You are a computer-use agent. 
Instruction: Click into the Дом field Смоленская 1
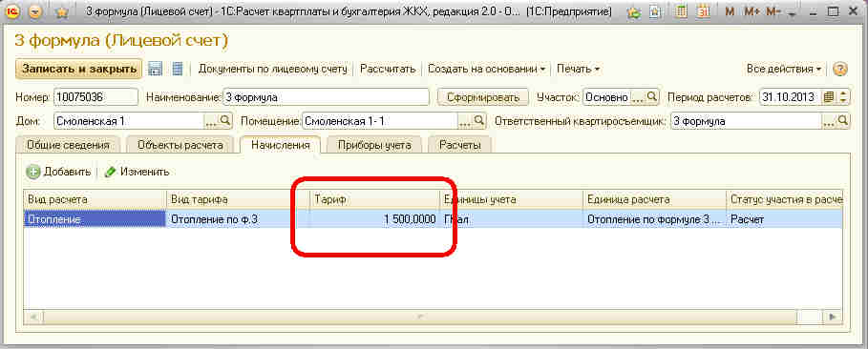point(129,120)
